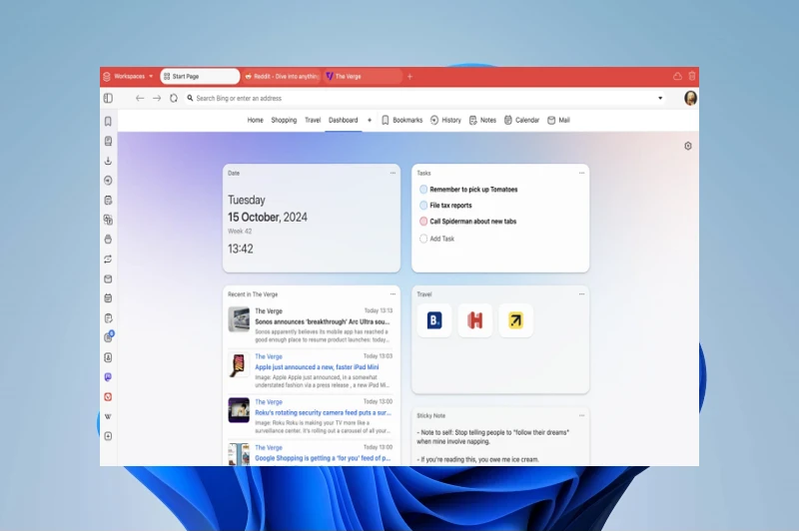The height and width of the screenshot is (532, 799).
Task: Switch to the Reddit tab
Action: tap(282, 77)
